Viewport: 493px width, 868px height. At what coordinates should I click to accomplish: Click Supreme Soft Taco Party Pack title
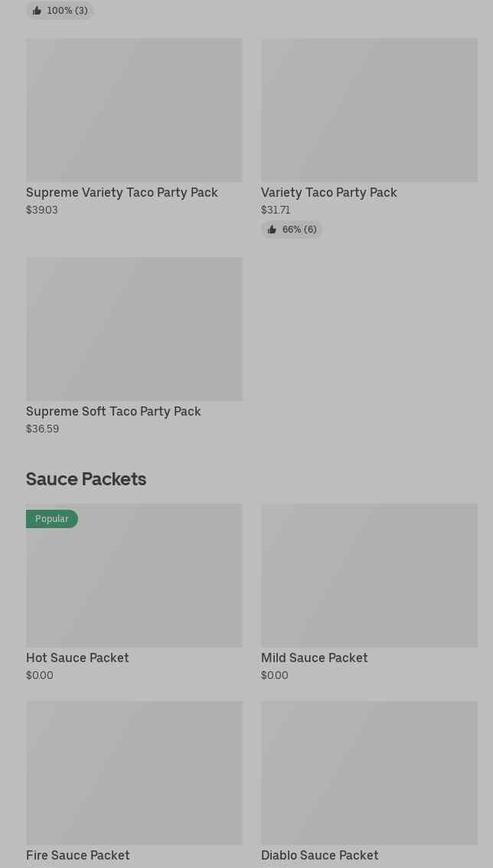coord(113,411)
